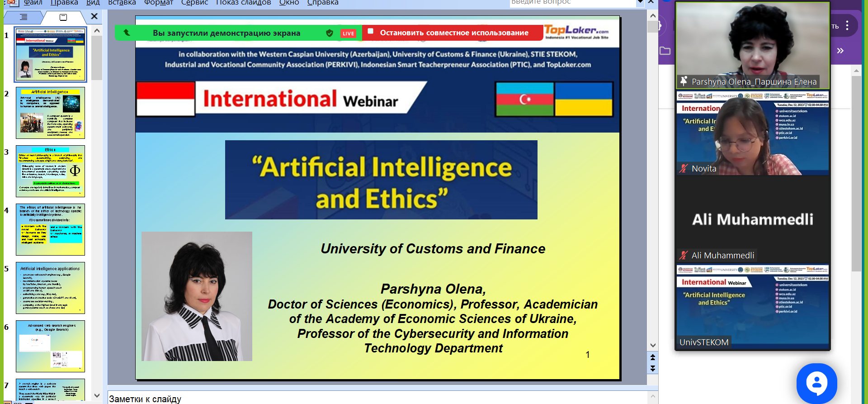Go to next slide double-arrow button
Screen dimensions: 868x404
pyautogui.click(x=653, y=368)
